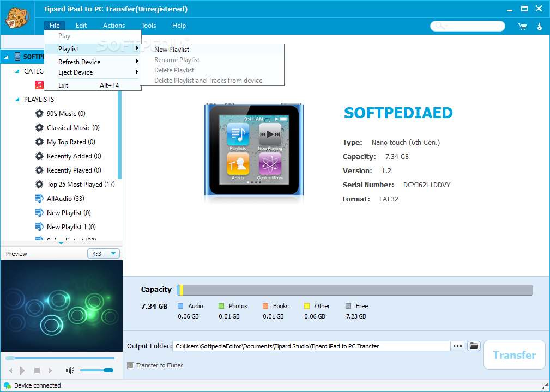550x392 pixels.
Task: Click the gear icon beside My Top Rated
Action: pyautogui.click(x=39, y=142)
